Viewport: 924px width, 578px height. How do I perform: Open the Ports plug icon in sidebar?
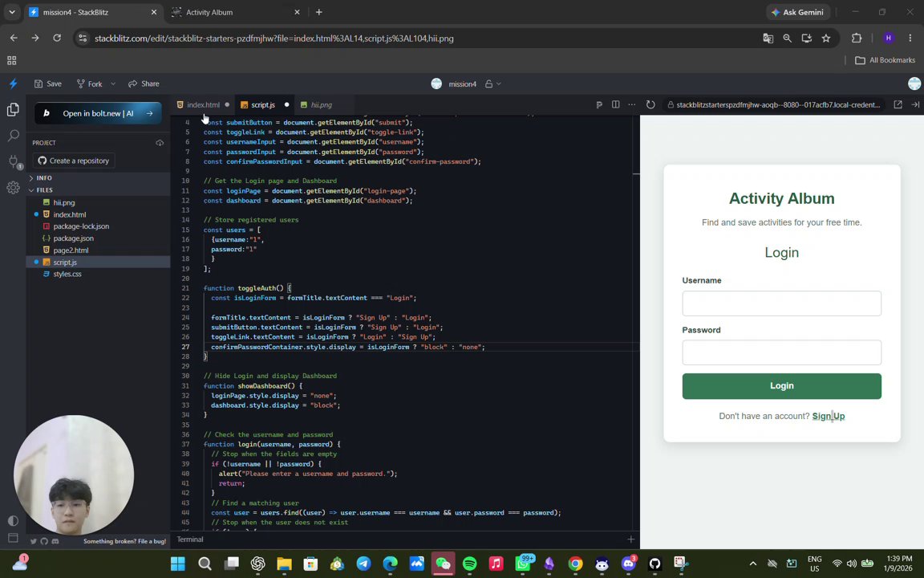tap(13, 161)
